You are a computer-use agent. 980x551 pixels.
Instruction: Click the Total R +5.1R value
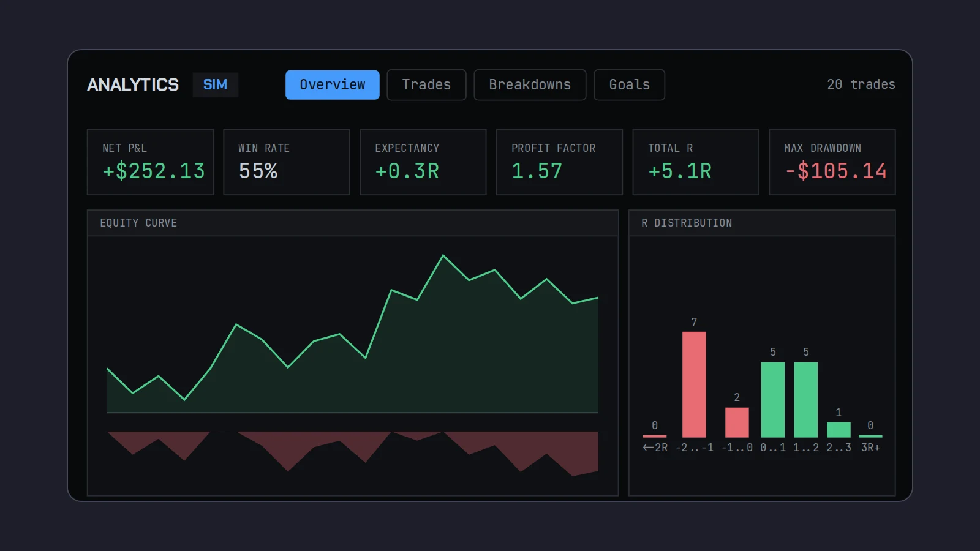pyautogui.click(x=680, y=171)
